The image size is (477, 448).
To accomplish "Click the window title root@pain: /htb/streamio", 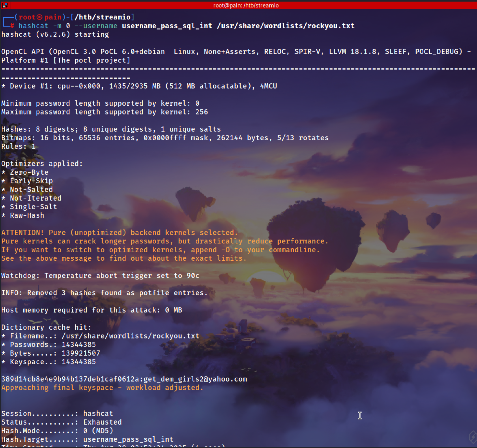I will pos(246,5).
